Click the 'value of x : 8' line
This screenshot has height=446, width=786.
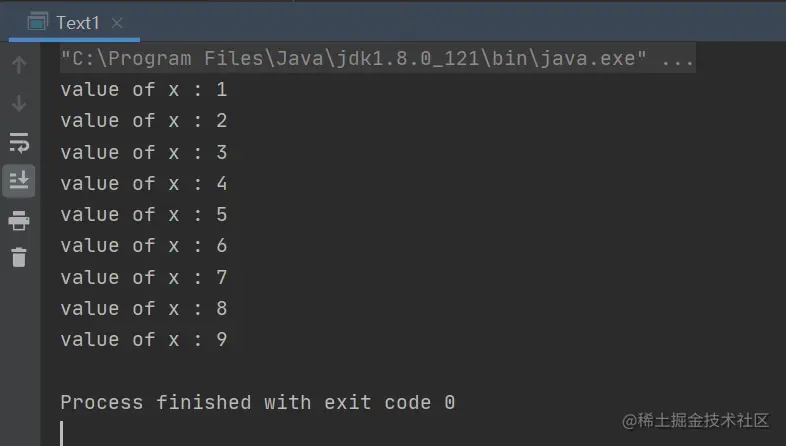click(x=143, y=308)
